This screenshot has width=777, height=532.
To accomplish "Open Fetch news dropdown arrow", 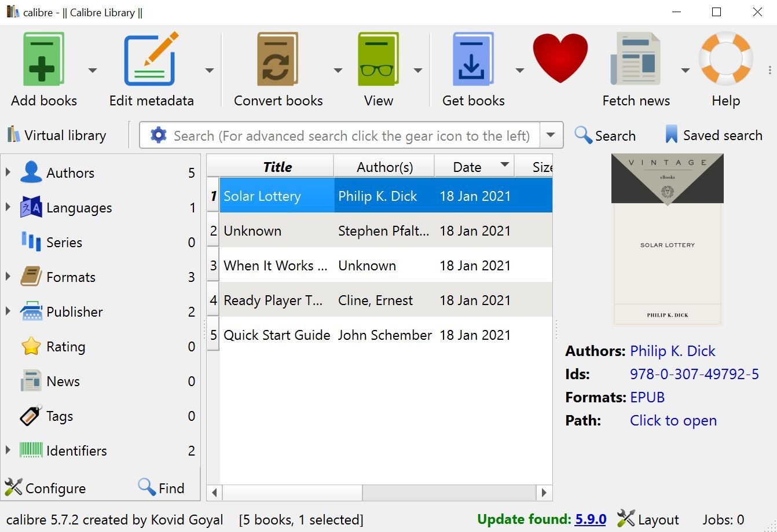I will 685,70.
